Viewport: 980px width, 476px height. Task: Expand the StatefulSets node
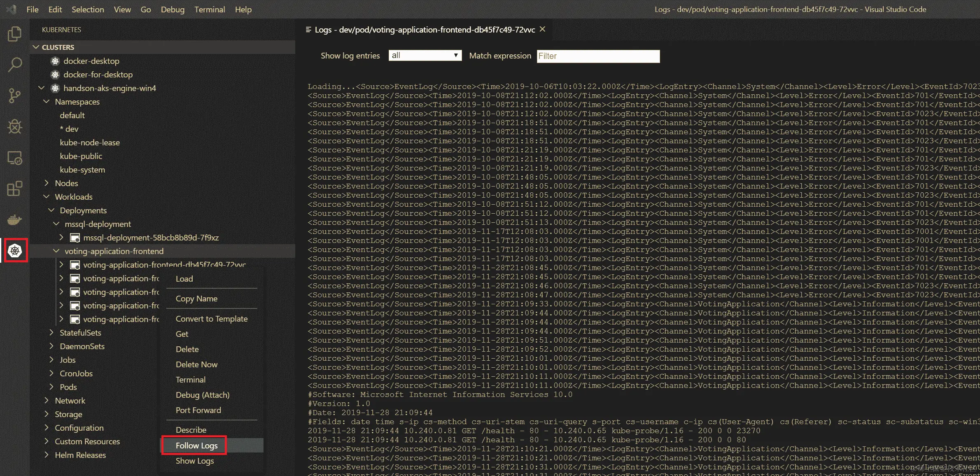[51, 333]
